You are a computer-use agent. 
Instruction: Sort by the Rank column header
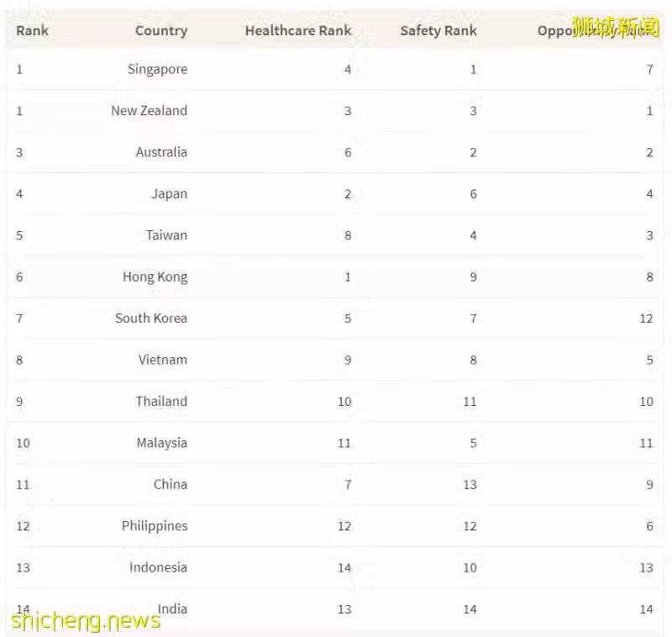32,30
